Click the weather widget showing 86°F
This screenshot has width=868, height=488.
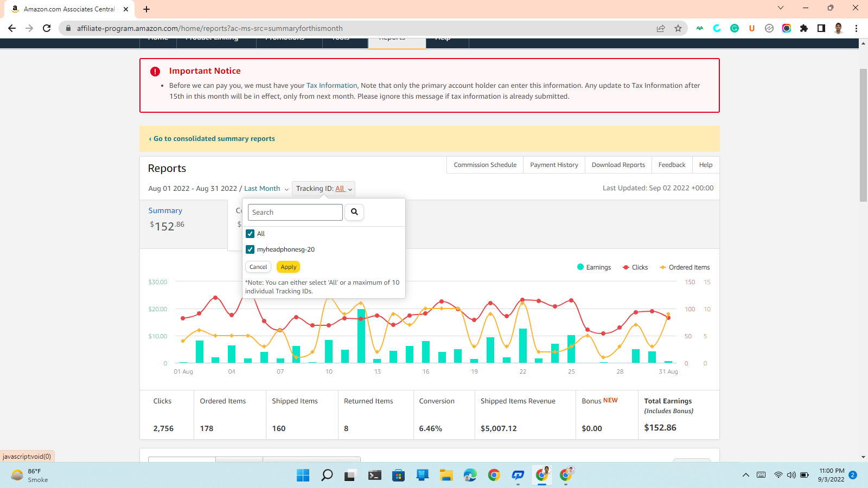(x=30, y=476)
